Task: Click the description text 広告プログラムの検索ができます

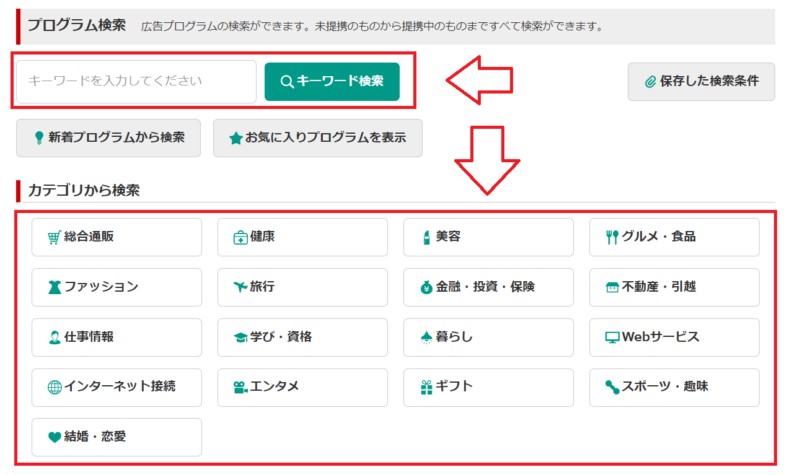Action: click(224, 27)
